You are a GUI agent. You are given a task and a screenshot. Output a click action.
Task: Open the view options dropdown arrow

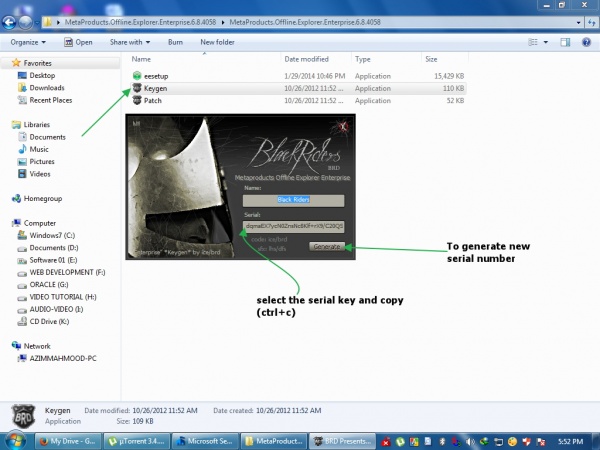(x=546, y=42)
